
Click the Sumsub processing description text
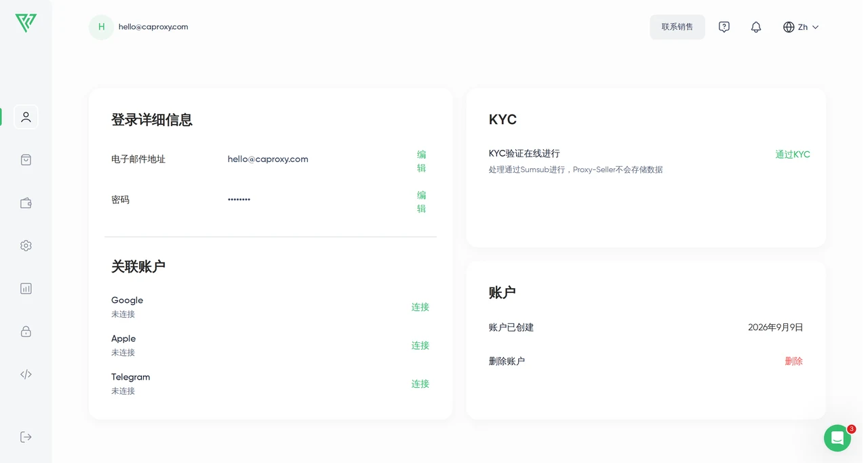coord(576,169)
